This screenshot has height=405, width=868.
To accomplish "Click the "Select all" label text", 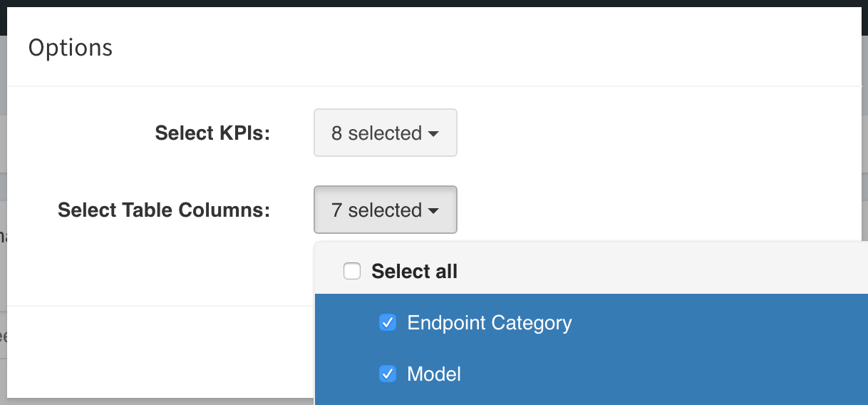I will point(414,271).
